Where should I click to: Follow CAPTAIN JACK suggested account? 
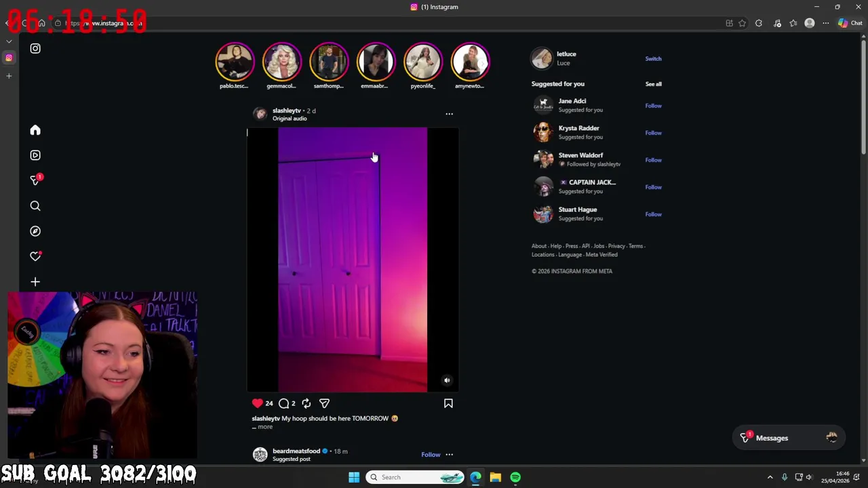[x=653, y=187]
